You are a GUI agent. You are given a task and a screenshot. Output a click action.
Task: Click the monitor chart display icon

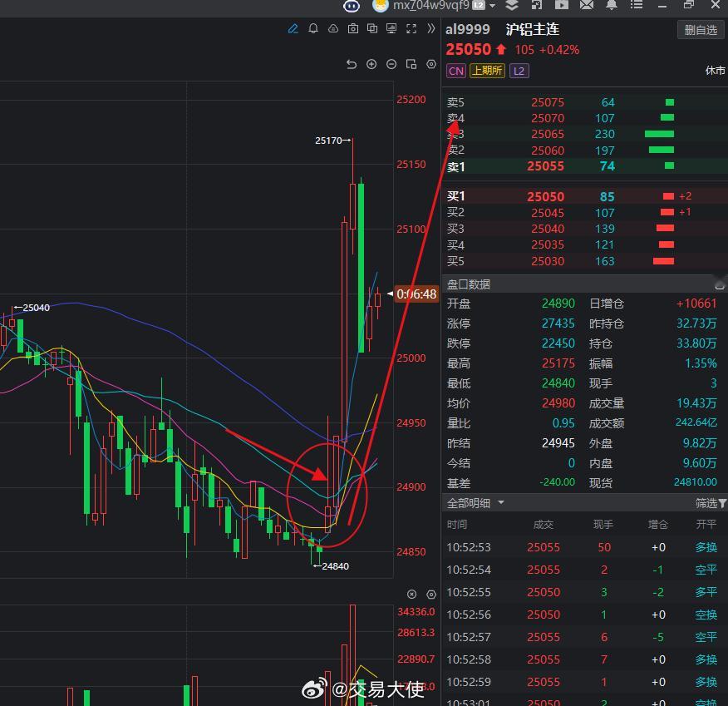pos(392,29)
